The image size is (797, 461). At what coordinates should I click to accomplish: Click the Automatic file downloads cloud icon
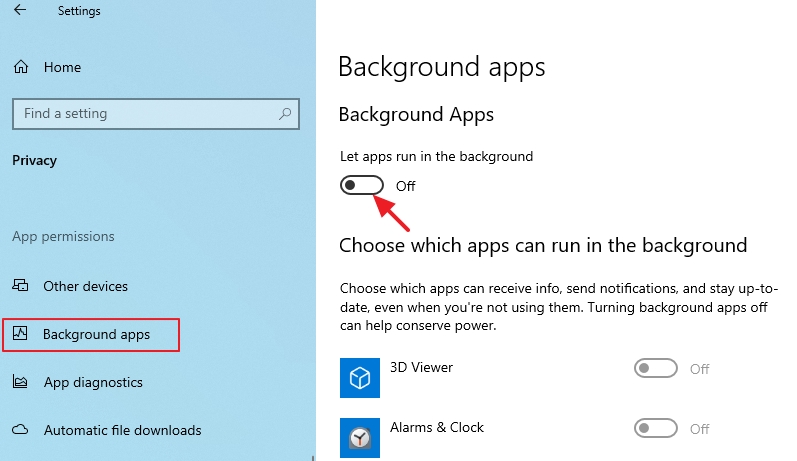tap(20, 429)
